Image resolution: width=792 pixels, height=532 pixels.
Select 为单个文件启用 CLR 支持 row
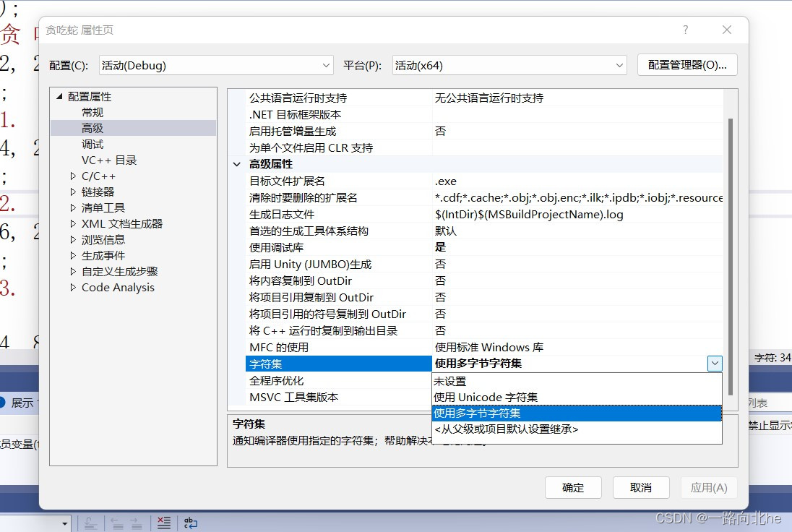pyautogui.click(x=484, y=148)
